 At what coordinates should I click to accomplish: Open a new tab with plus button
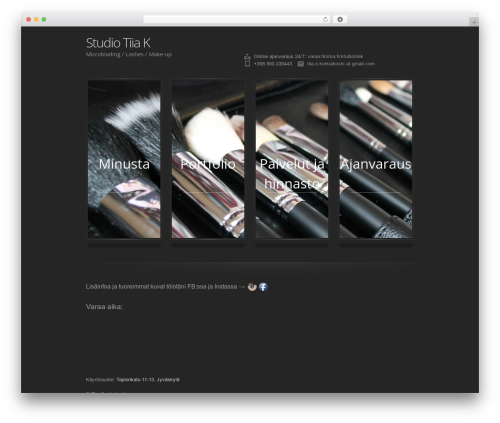474,22
